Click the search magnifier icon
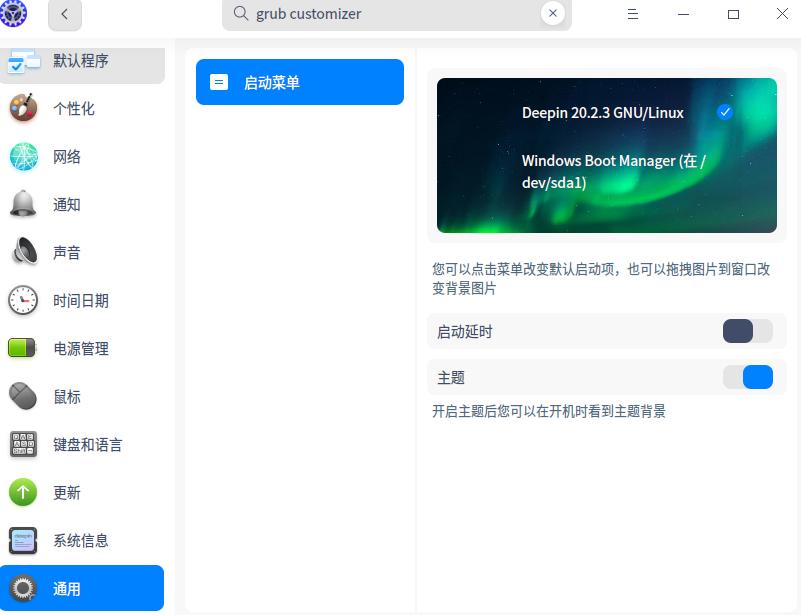The image size is (801, 615). tap(241, 13)
